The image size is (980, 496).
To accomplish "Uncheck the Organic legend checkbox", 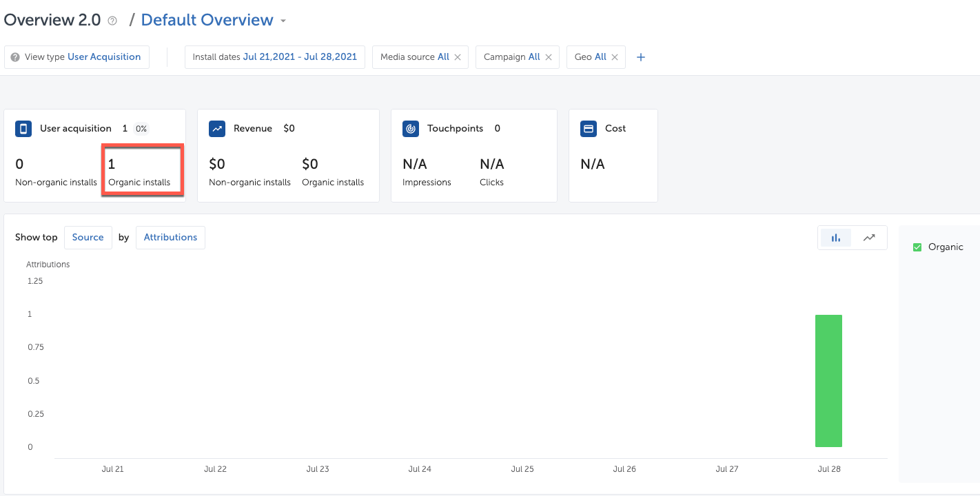I will 917,247.
